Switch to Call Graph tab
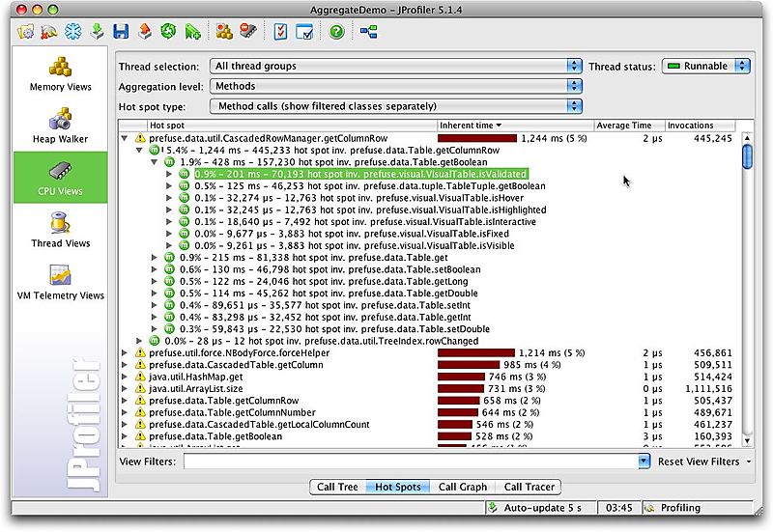The height and width of the screenshot is (532, 773). click(463, 487)
